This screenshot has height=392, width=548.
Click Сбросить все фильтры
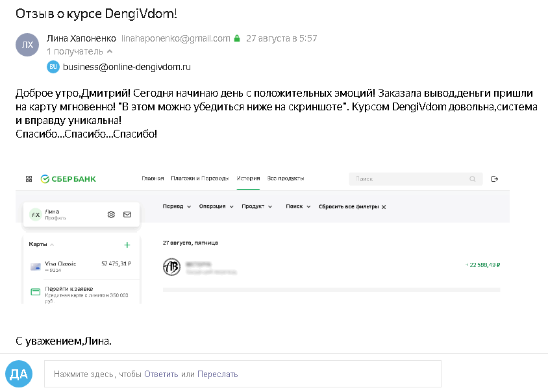[x=353, y=206]
